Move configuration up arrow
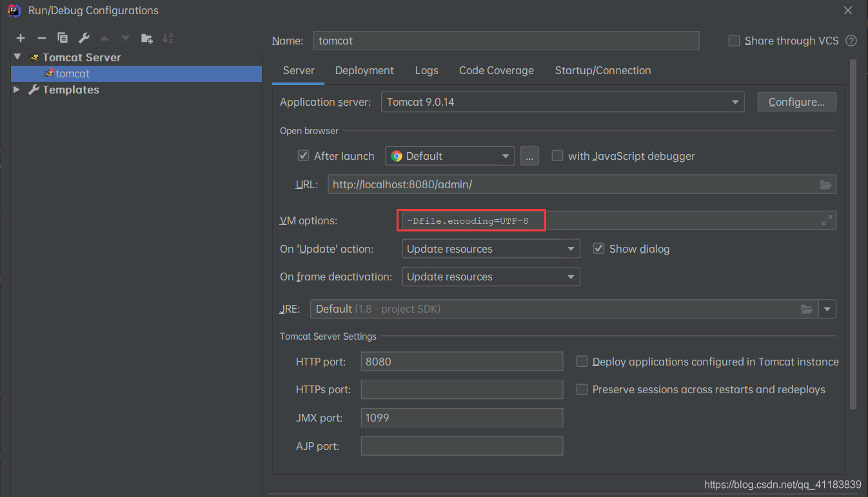This screenshot has width=868, height=497. click(x=104, y=38)
